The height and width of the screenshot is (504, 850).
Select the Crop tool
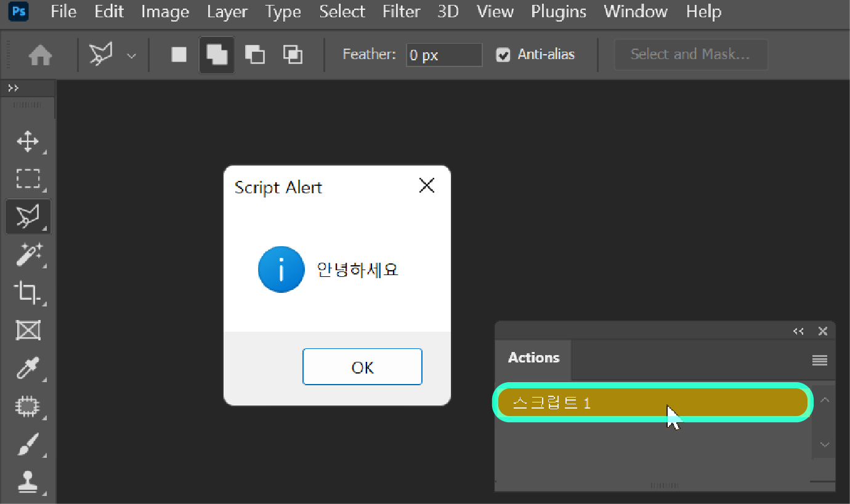coord(28,292)
